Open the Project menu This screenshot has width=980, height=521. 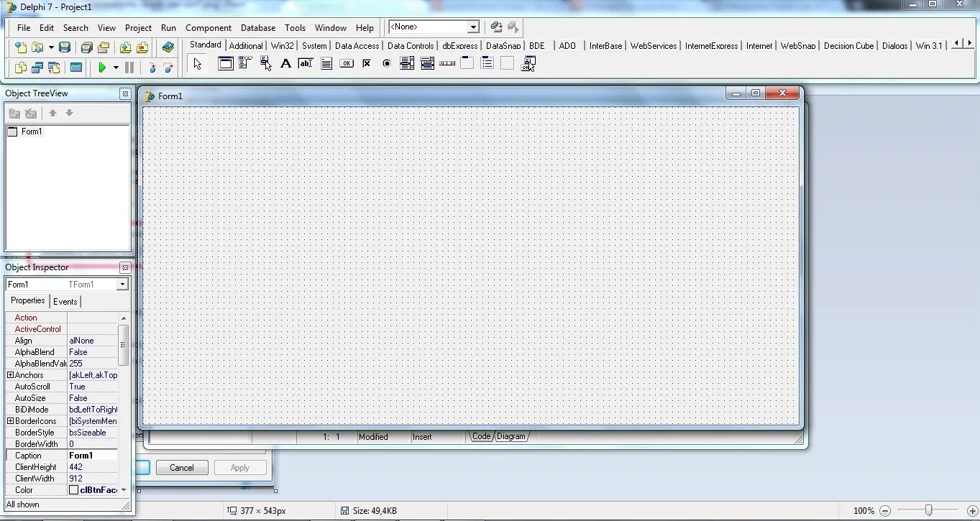pos(138,28)
